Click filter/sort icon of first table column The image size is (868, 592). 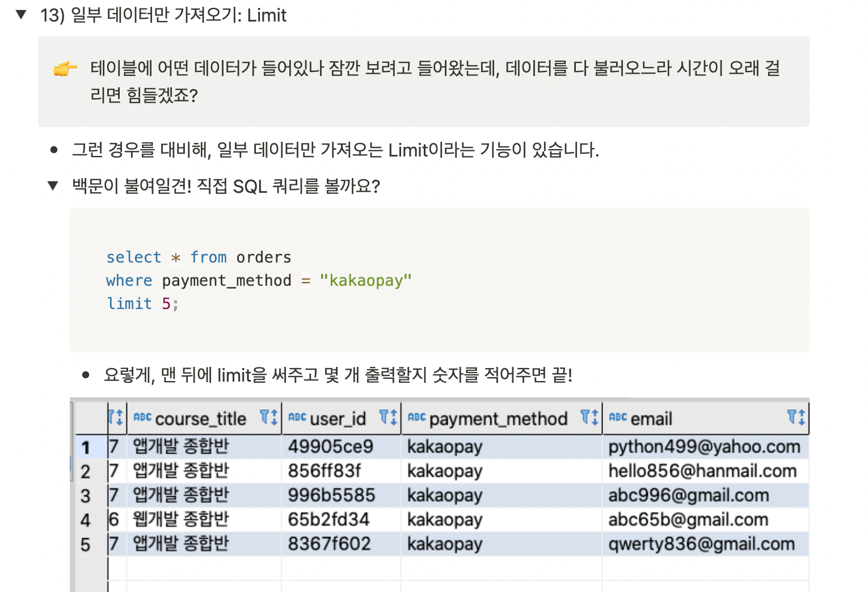[116, 418]
